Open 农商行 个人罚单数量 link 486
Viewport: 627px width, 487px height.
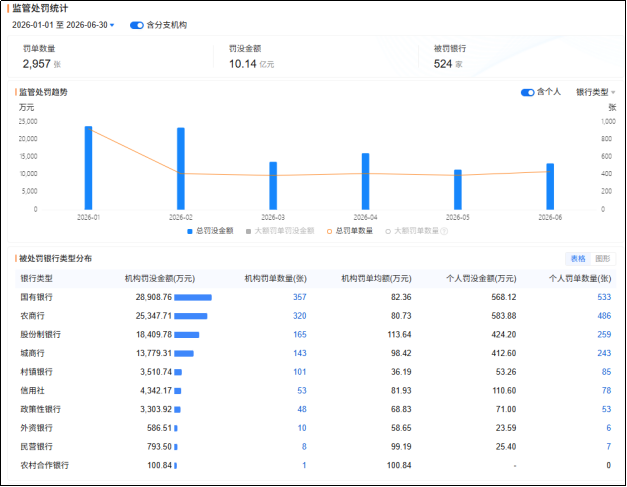coord(604,316)
